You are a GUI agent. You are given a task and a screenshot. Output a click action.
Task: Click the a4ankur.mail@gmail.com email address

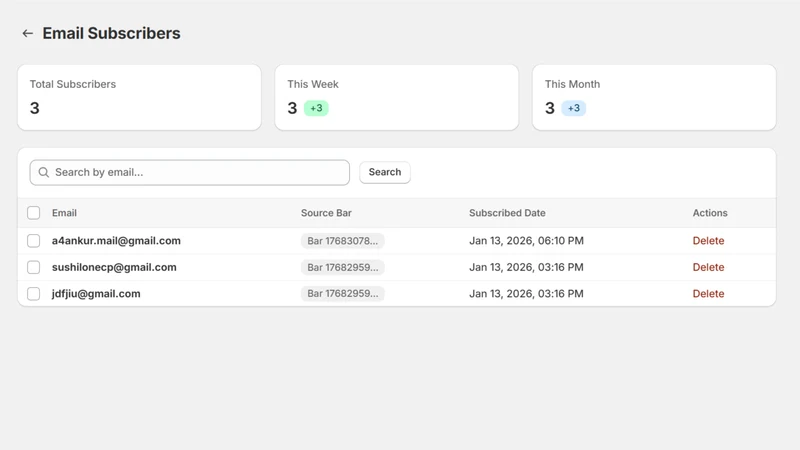tap(116, 241)
